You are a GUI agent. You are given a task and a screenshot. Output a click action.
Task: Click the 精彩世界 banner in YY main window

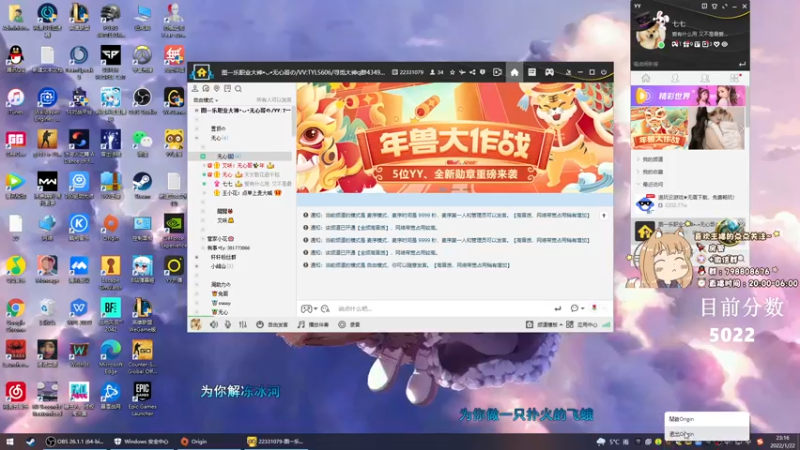coord(688,95)
